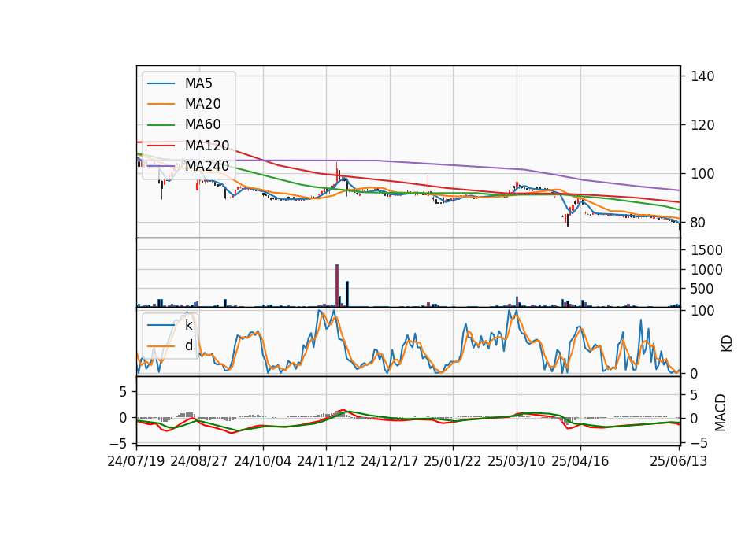
Task: Click the orange d line sample in KD legend
Action: [x=161, y=346]
